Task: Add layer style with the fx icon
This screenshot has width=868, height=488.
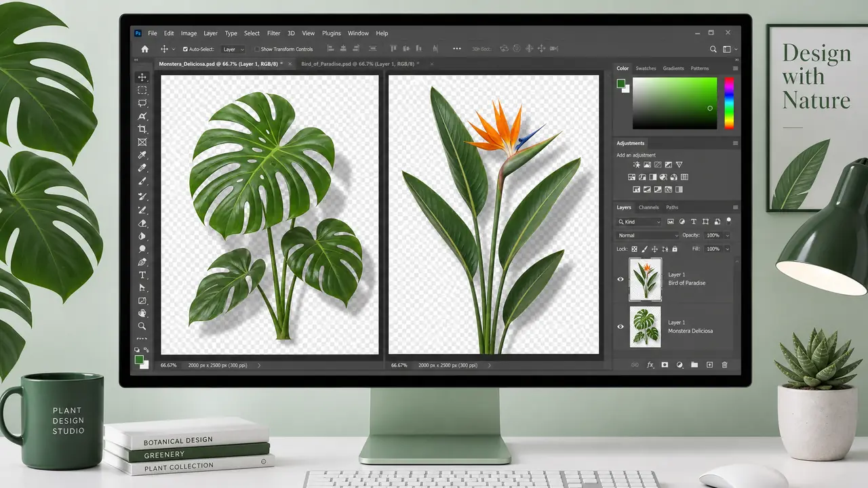Action: point(650,365)
